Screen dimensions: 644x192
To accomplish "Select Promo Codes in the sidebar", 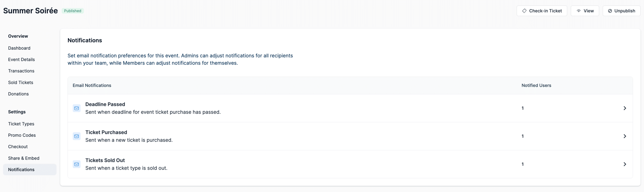I will [22, 135].
